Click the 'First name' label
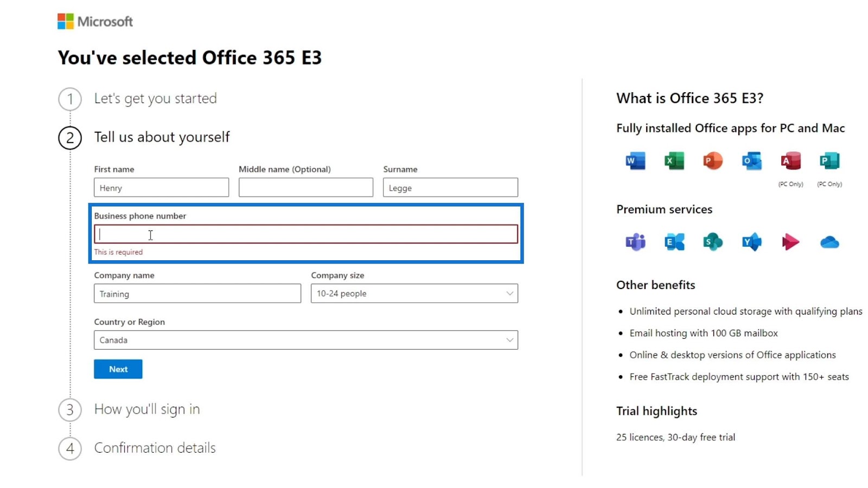868x488 pixels. 114,169
